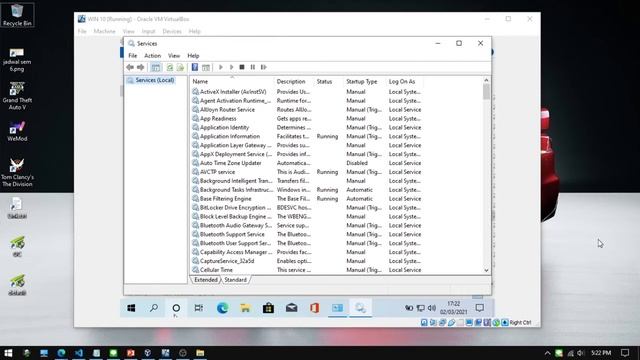Switch to the Standard tab
The image size is (640, 360).
click(236, 280)
